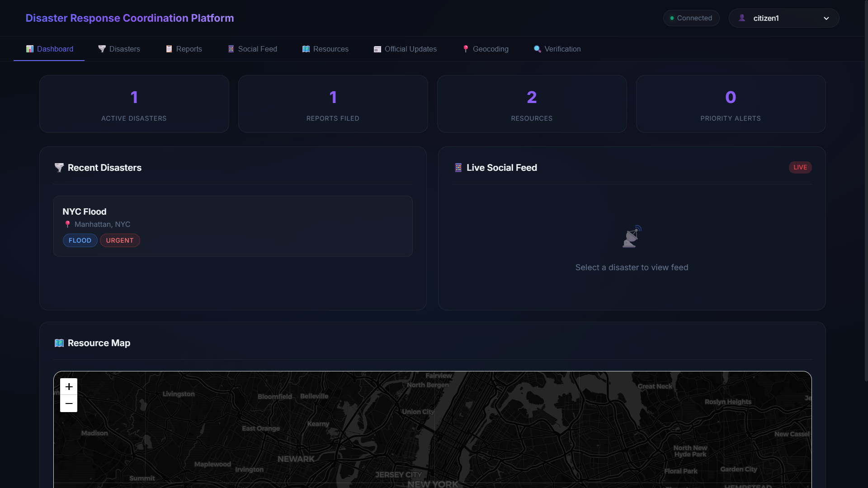The width and height of the screenshot is (868, 488).
Task: Click the satellite dish icon in Live Social Feed
Action: 632,236
